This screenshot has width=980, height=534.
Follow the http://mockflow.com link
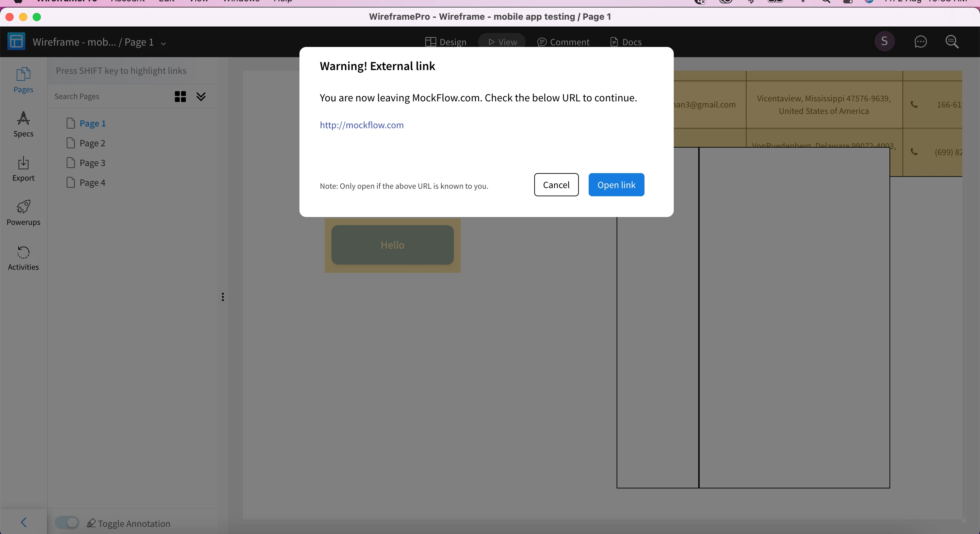tap(361, 125)
